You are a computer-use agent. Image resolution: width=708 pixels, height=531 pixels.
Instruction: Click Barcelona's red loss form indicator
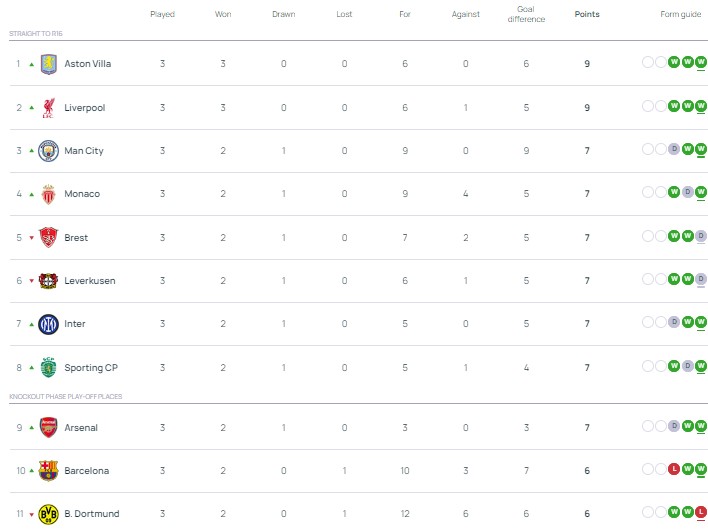674,470
